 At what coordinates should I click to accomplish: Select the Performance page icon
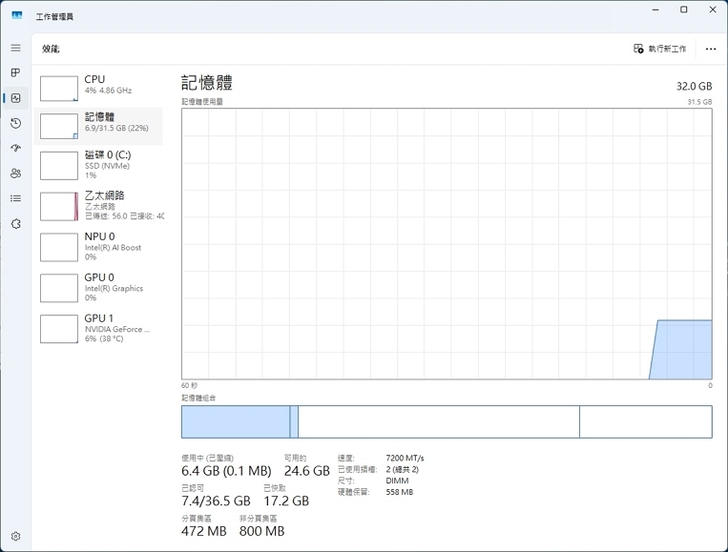(x=15, y=98)
